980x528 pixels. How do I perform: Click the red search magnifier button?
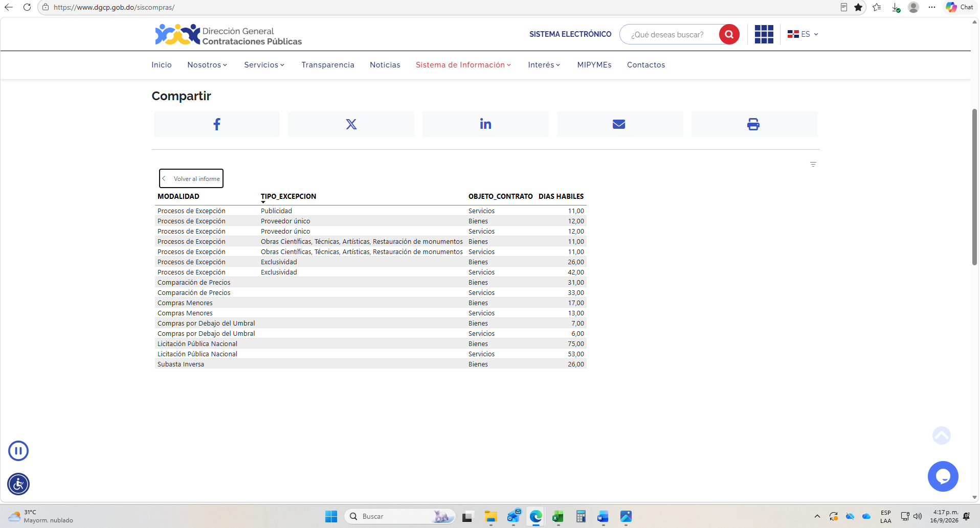729,34
